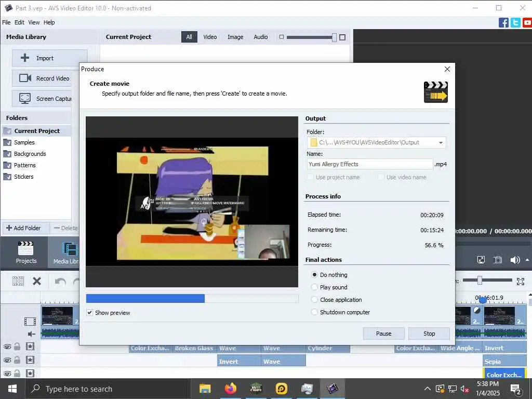Open the notification center icon
The height and width of the screenshot is (399, 532).
click(x=516, y=389)
